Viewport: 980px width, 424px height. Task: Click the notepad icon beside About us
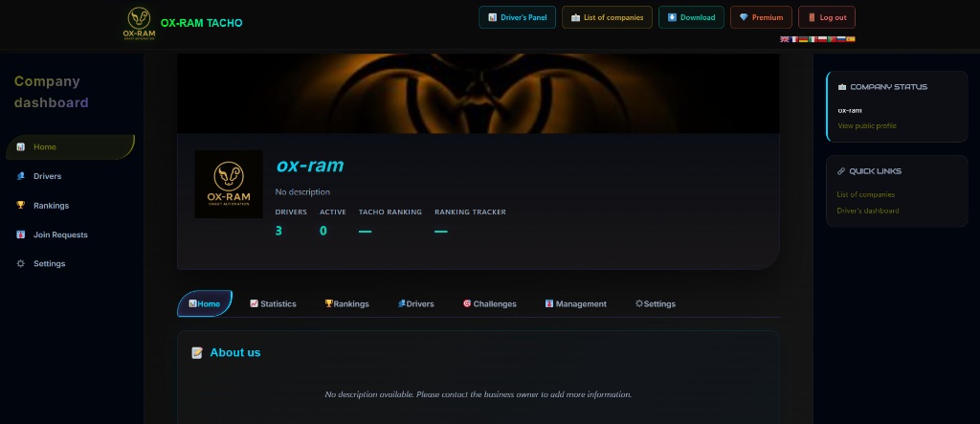[197, 353]
